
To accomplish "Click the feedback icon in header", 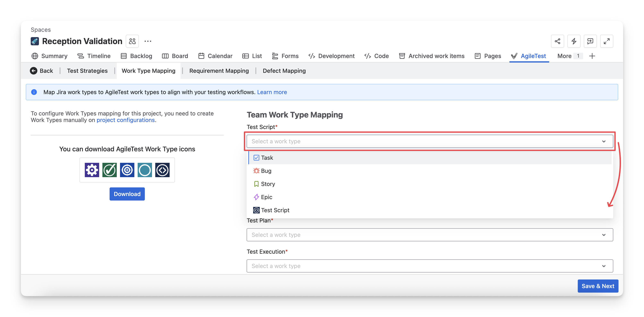I will pyautogui.click(x=590, y=41).
